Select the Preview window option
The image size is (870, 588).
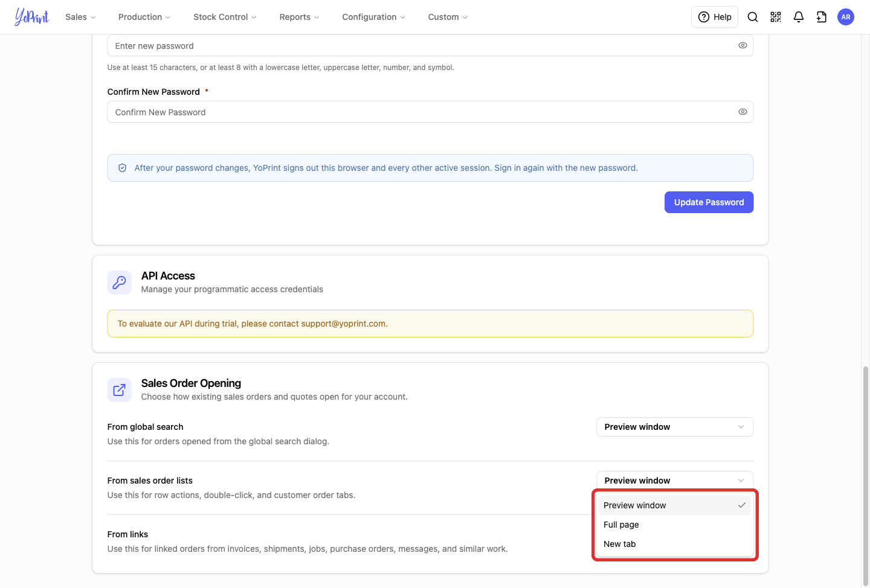coord(675,505)
